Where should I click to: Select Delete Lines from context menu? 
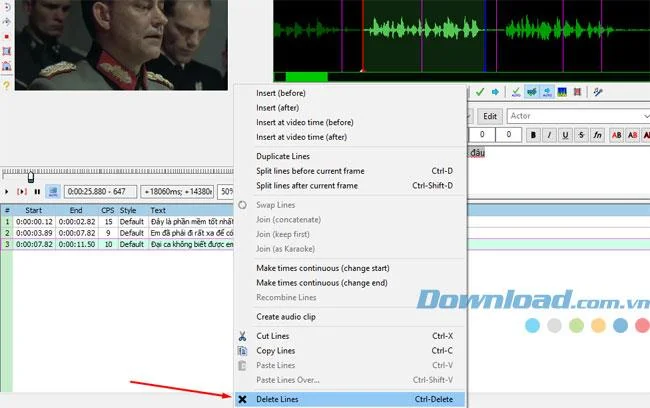click(x=350, y=399)
